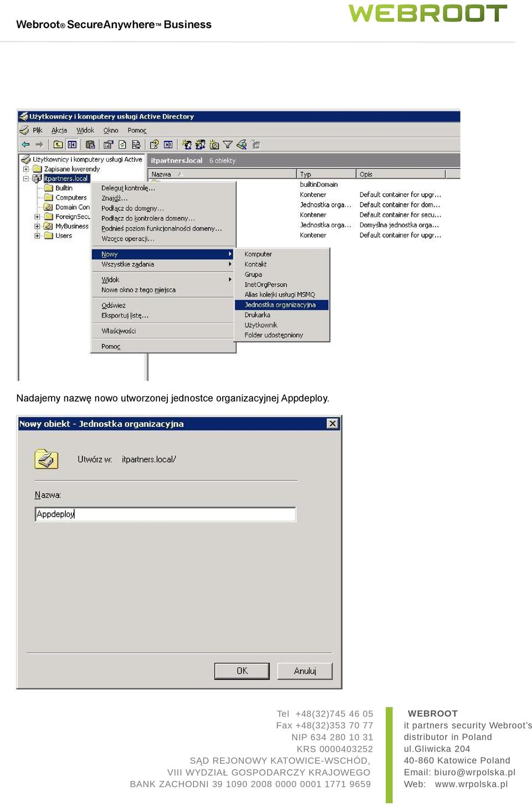Click the Refresh toolbar icon
The height and width of the screenshot is (807, 532).
click(122, 145)
